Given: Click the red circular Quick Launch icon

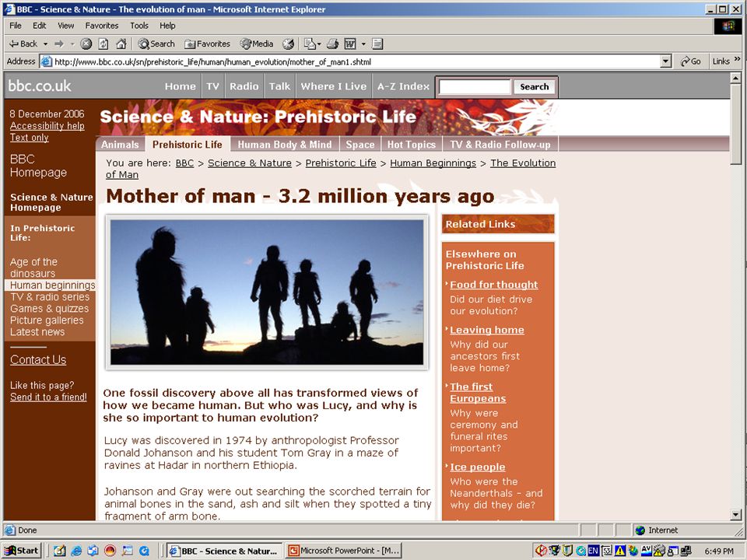Looking at the screenshot, I should point(110,551).
